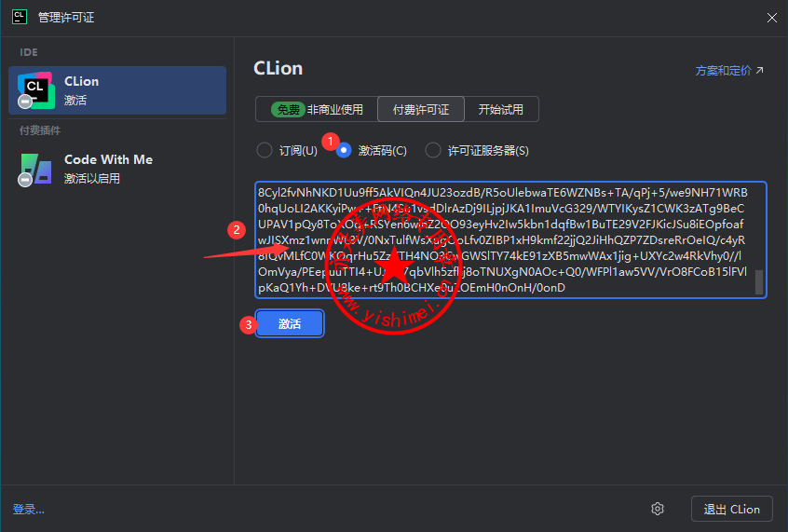
Task: Click the 登录... link
Action: (29, 510)
